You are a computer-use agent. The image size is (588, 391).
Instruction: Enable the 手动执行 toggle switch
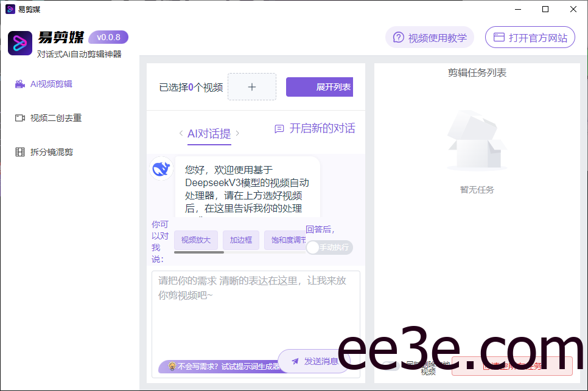click(329, 247)
